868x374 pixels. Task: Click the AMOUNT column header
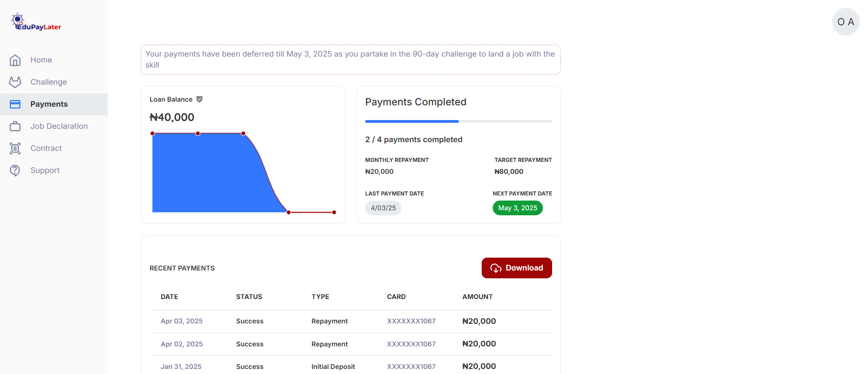pos(478,297)
